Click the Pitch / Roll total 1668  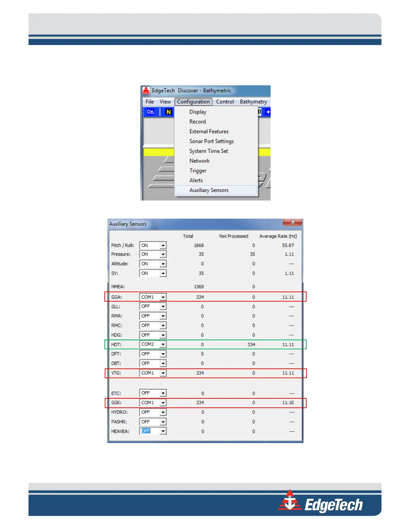pos(198,246)
